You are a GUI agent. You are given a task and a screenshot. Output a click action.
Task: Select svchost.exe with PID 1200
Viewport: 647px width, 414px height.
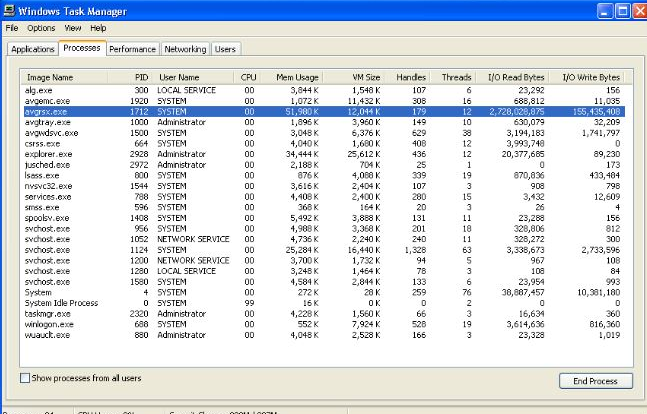tap(324, 260)
